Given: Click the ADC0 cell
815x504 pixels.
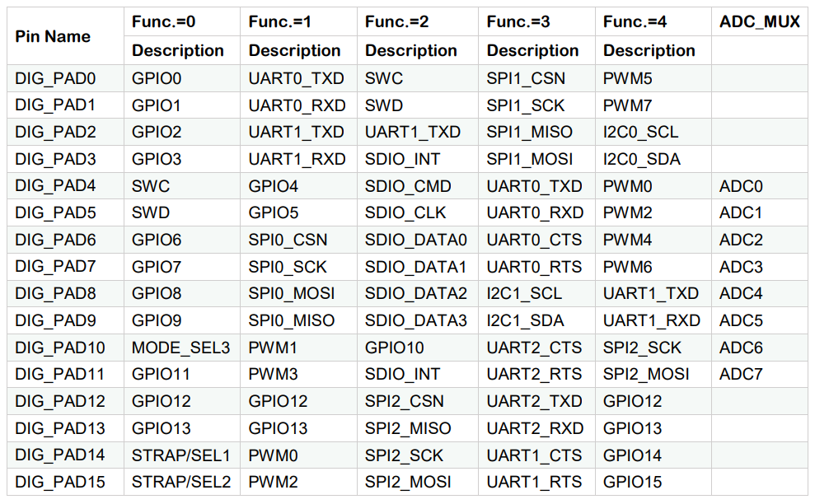Looking at the screenshot, I should coord(759,186).
